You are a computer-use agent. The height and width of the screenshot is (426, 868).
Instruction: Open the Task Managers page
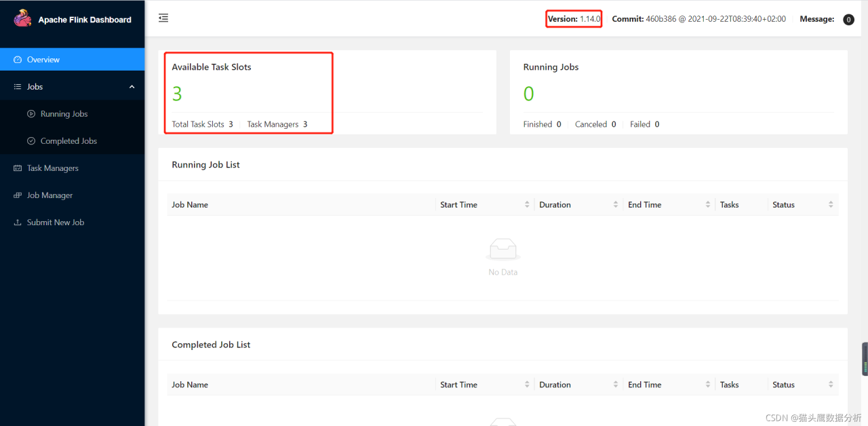[53, 168]
